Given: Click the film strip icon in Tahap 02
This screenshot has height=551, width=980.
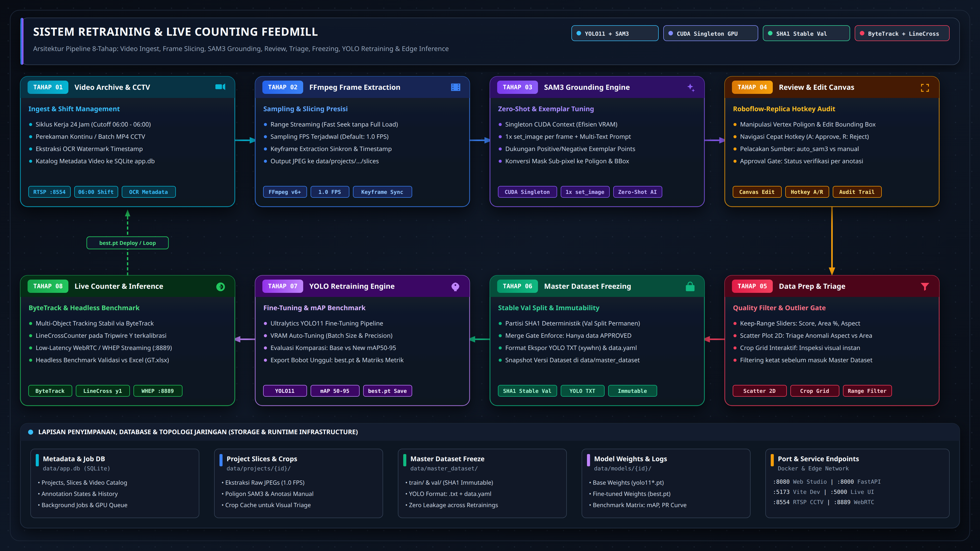Looking at the screenshot, I should click(455, 87).
